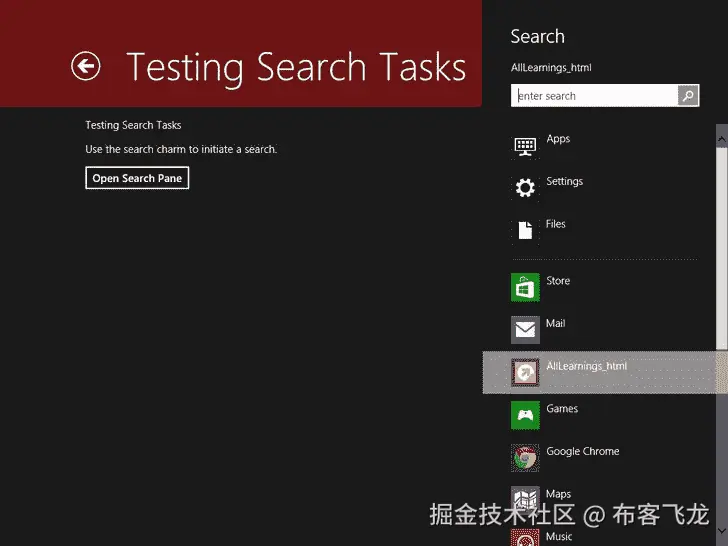Viewport: 728px width, 546px height.
Task: Click the magnifier search button
Action: (x=688, y=96)
